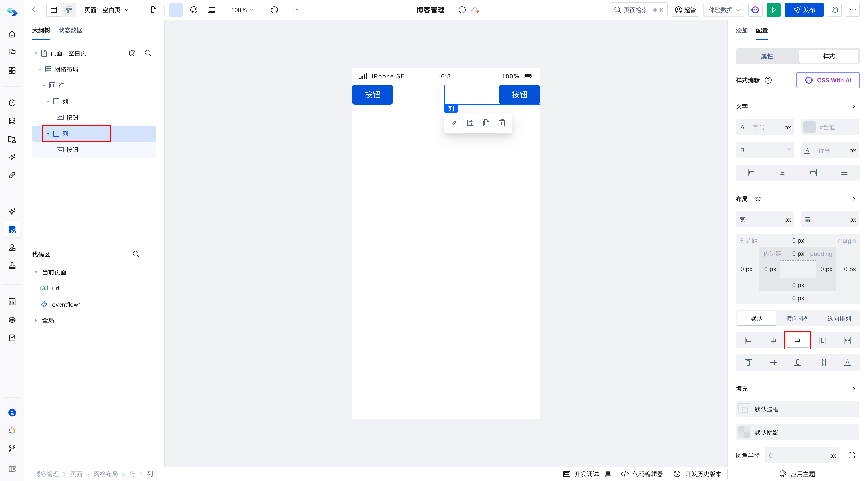Select 横向排列 layout mode
The image size is (868, 481).
point(798,318)
